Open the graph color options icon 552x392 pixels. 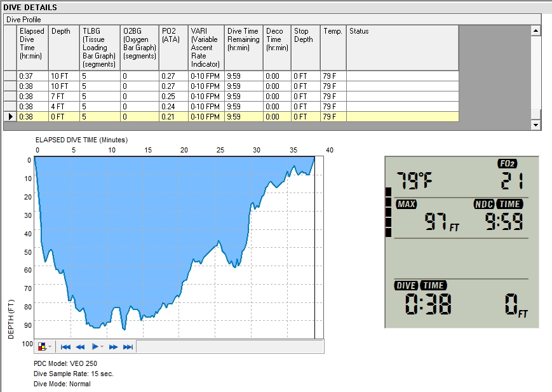tap(42, 346)
